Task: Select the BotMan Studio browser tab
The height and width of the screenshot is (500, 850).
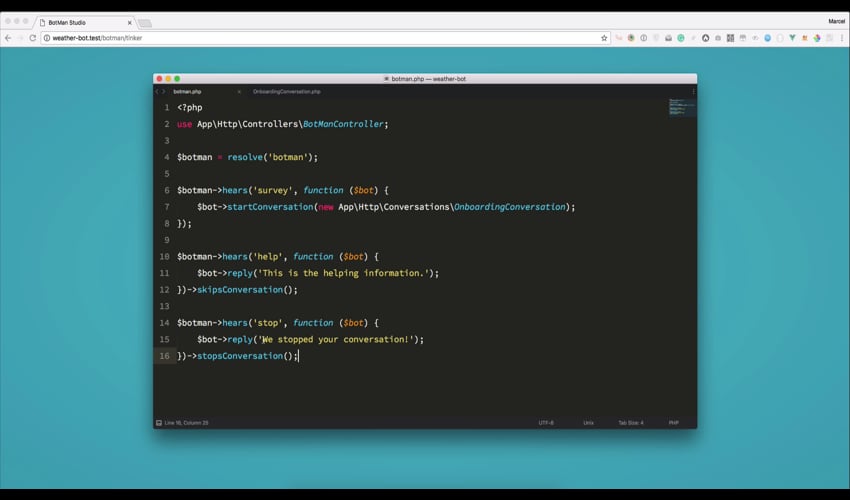Action: [x=86, y=22]
